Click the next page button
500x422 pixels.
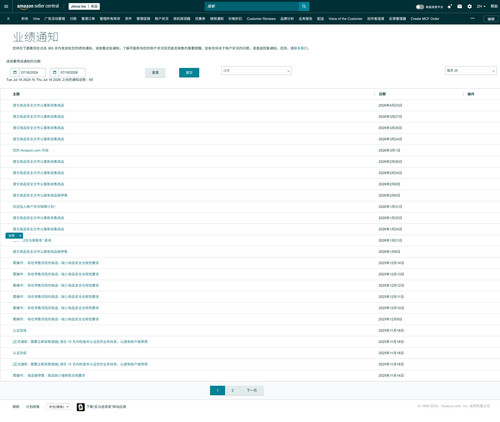pos(252,390)
